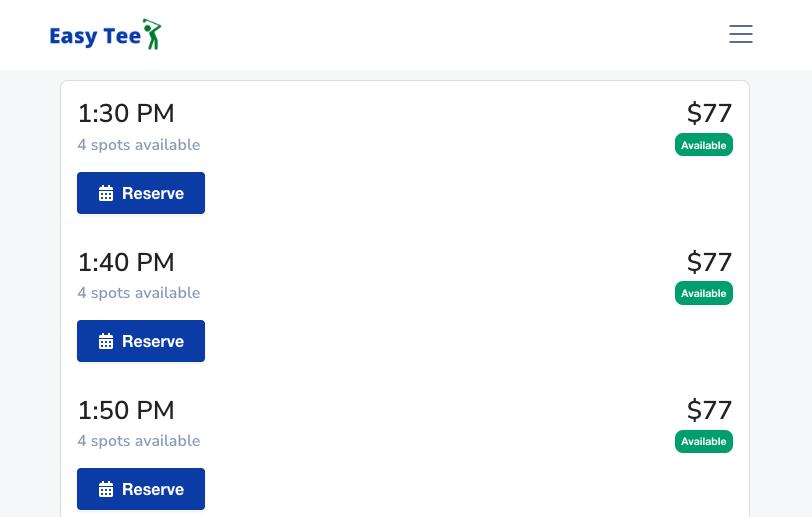Image resolution: width=812 pixels, height=517 pixels.
Task: Select the 1:40 PM time heading
Action: (126, 262)
